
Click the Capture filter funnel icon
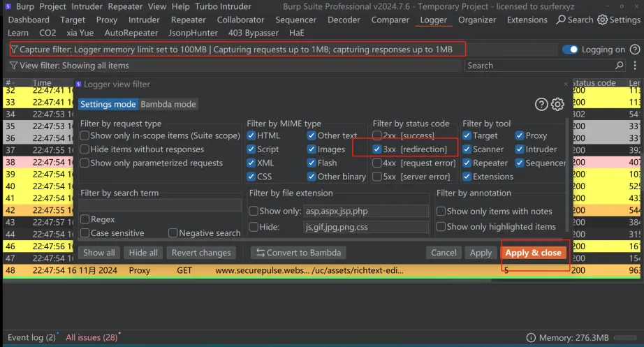click(14, 50)
